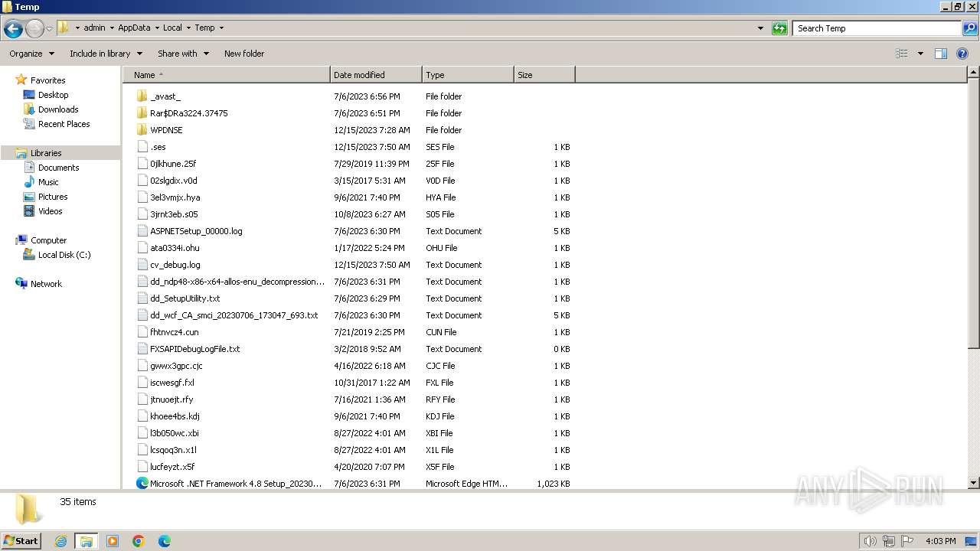Click the search magnifier icon

(971, 28)
